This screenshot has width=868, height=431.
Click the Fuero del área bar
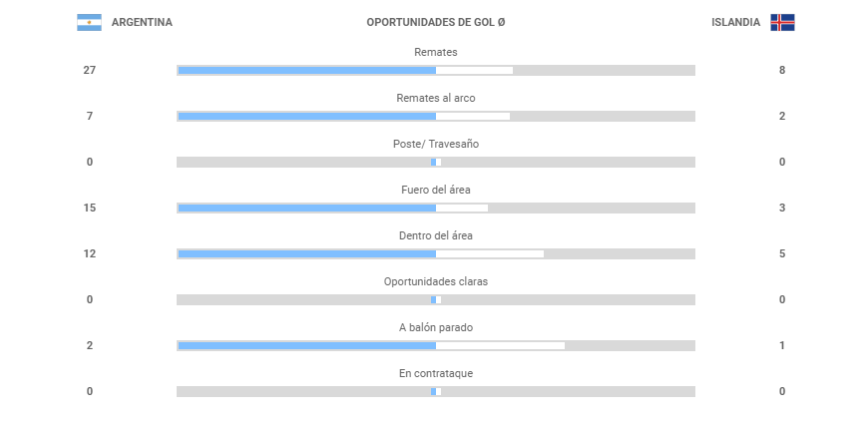(435, 208)
